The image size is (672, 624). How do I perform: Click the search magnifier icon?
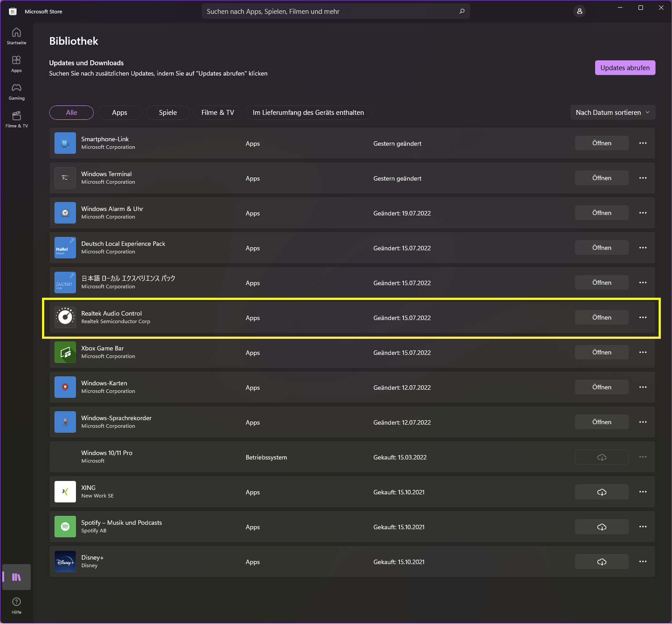click(462, 11)
